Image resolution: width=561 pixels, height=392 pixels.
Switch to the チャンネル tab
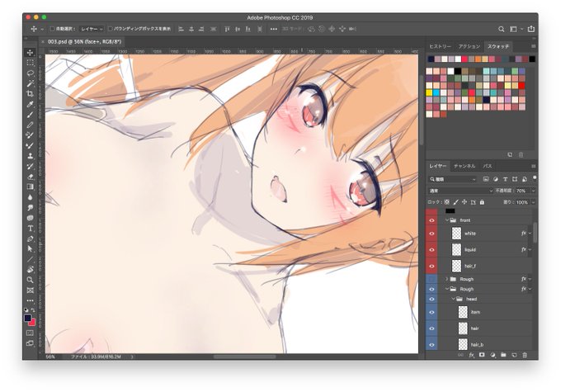tap(464, 166)
